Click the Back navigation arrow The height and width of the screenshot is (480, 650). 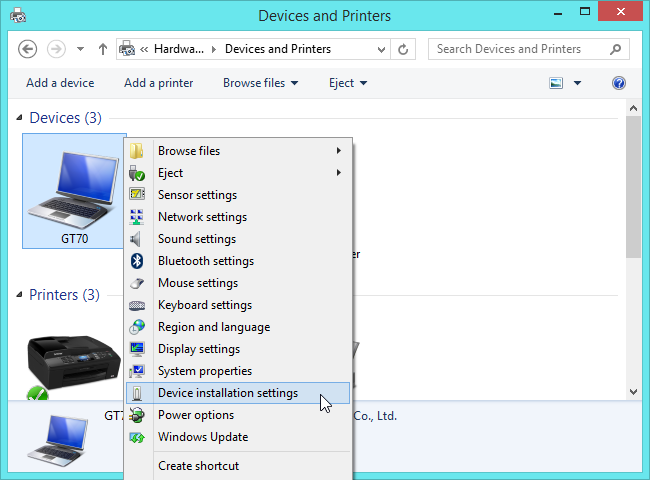(x=28, y=49)
